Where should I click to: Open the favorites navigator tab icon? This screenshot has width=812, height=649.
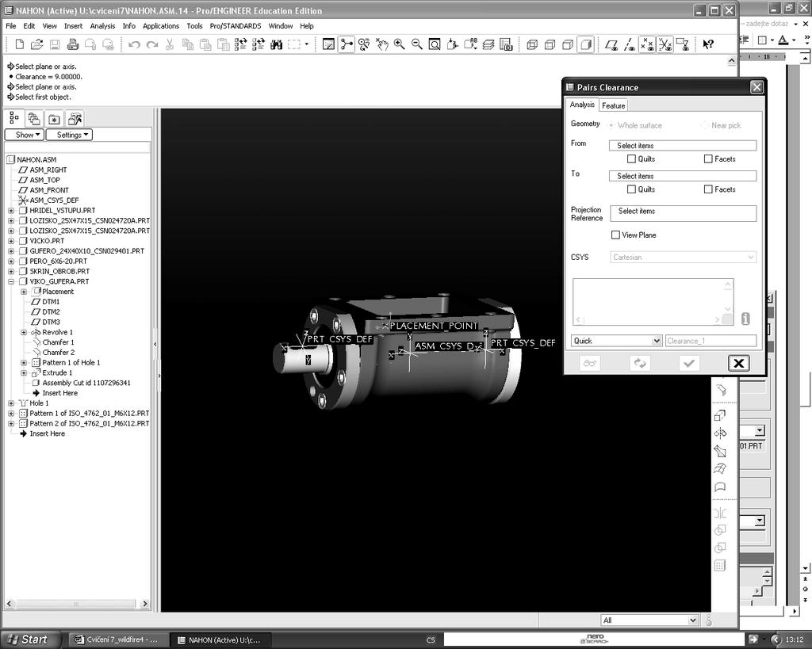coord(54,119)
